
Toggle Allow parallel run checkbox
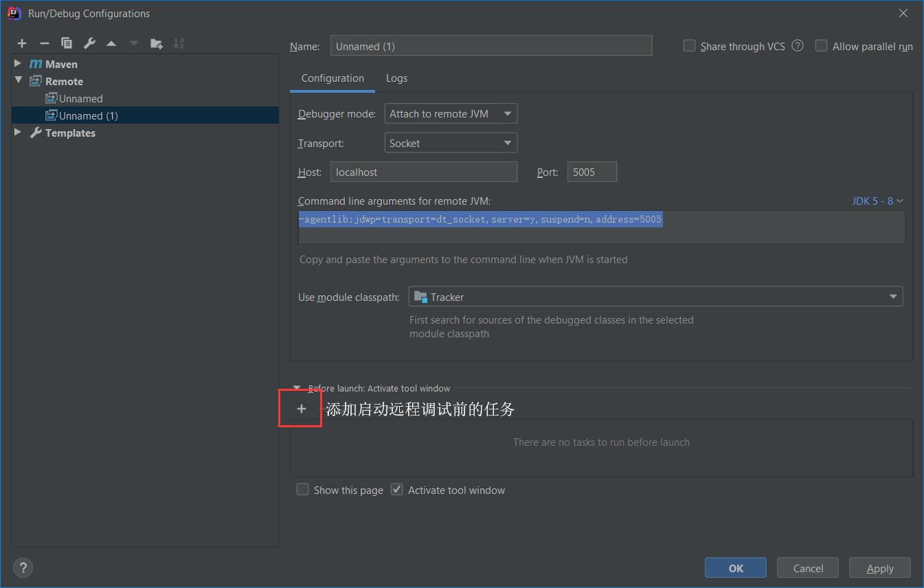coord(821,46)
